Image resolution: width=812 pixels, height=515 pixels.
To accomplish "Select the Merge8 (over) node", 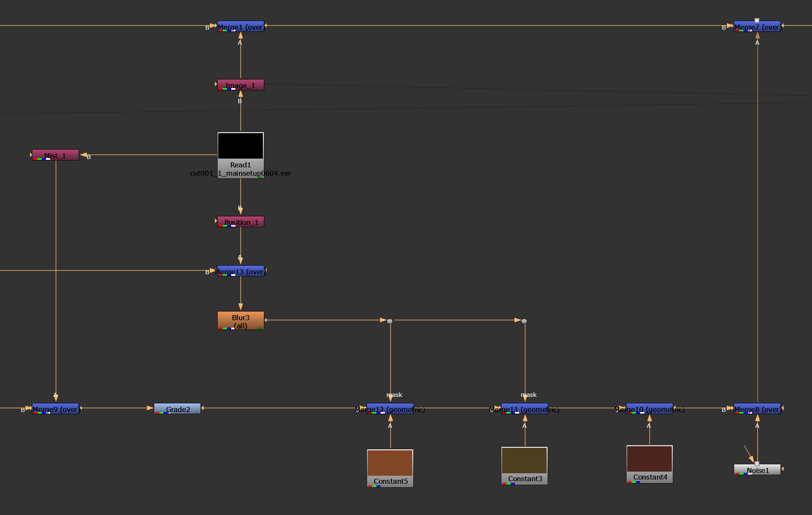I will tap(757, 409).
